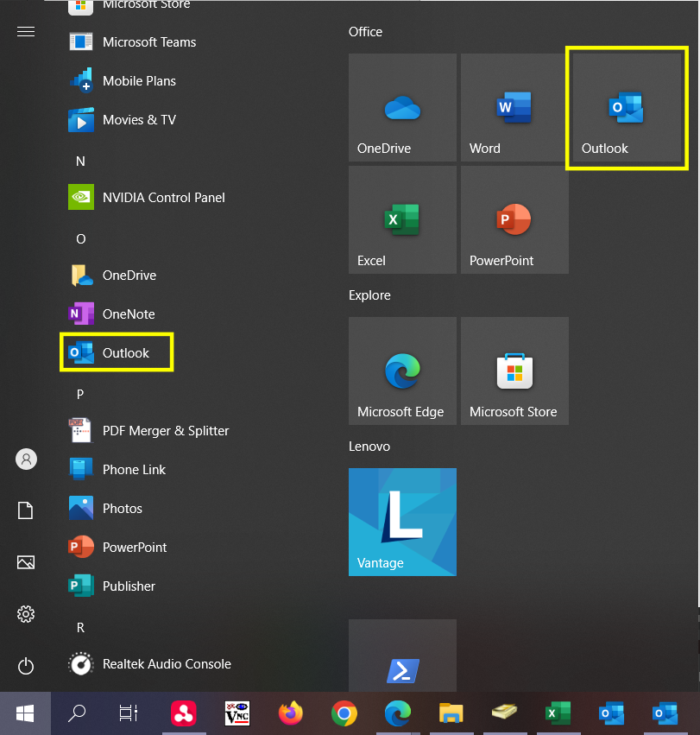Open Settings via the gear icon

26,614
